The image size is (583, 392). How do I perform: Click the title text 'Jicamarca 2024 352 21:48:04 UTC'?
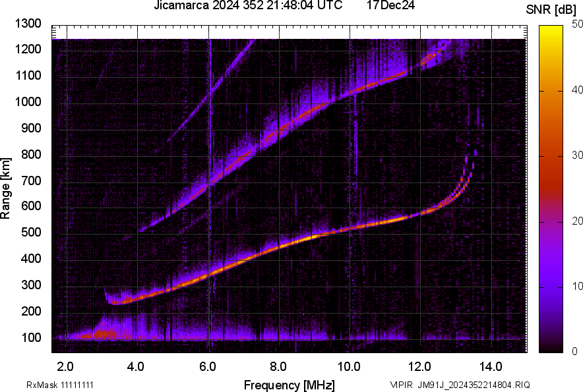click(x=248, y=5)
